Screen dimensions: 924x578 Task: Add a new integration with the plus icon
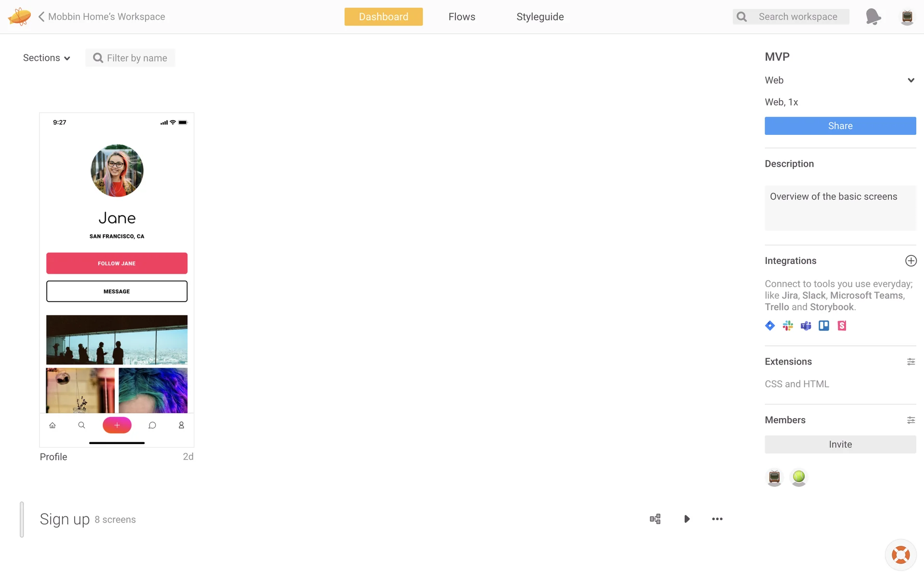(911, 261)
